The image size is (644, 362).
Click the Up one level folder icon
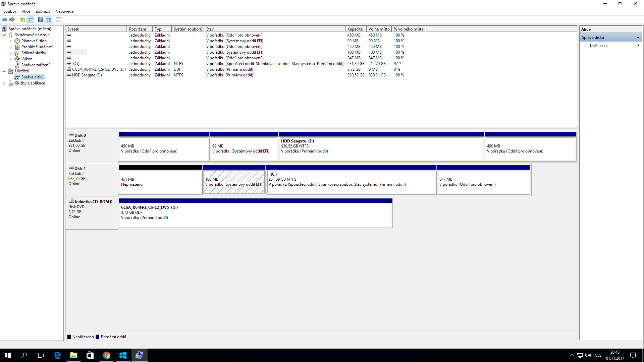tap(22, 19)
